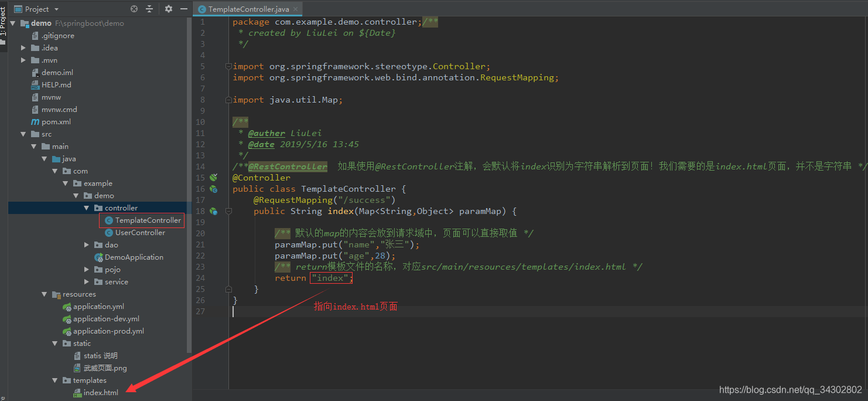Click the "index" return string literal
The height and width of the screenshot is (401, 868).
(x=330, y=278)
